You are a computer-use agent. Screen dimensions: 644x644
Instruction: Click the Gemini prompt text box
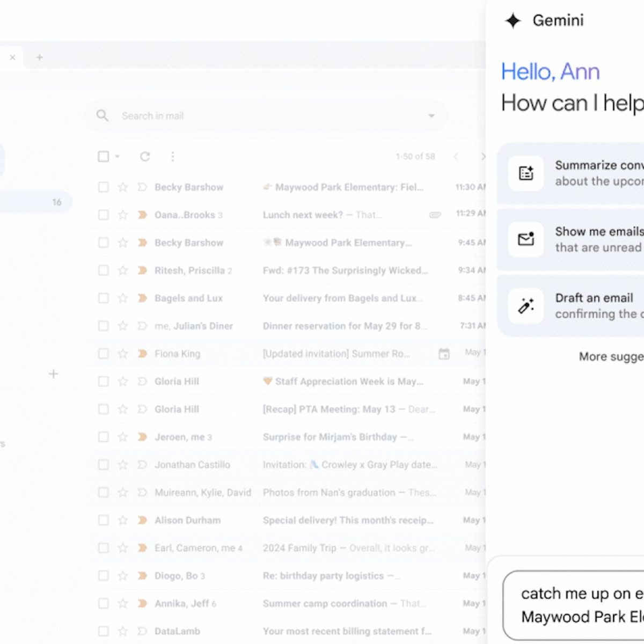coord(574,605)
